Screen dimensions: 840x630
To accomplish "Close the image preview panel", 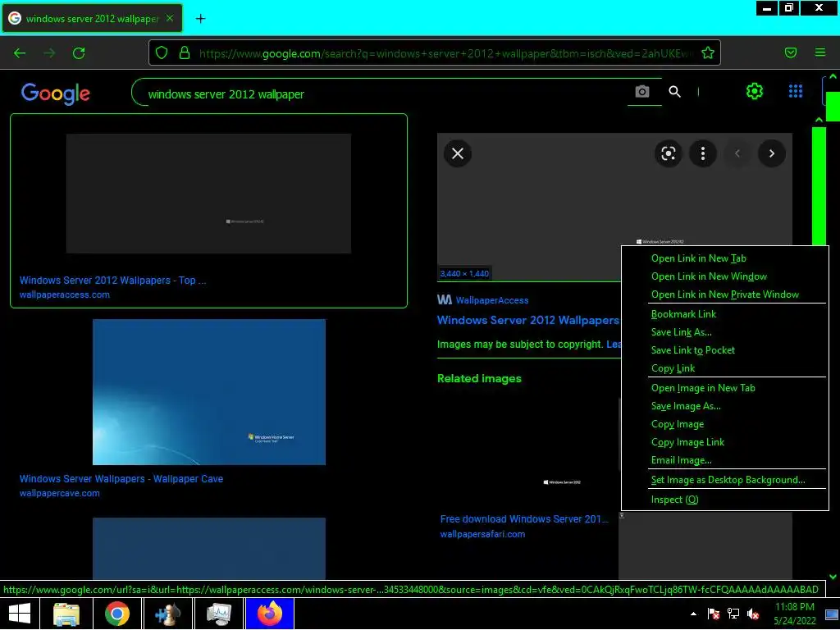I will click(x=458, y=153).
